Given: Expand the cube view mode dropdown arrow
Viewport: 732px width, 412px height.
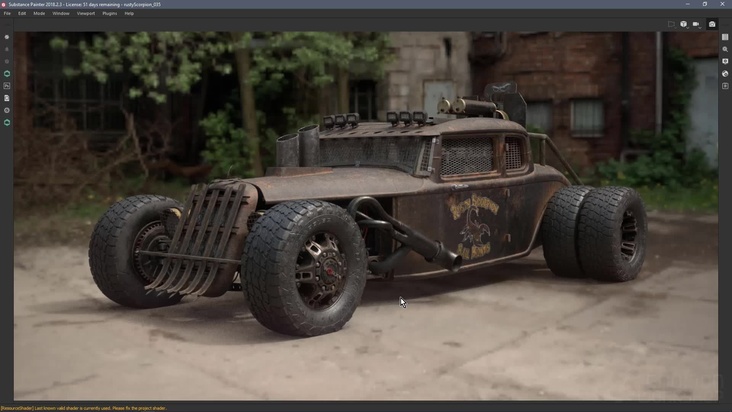Looking at the screenshot, I should click(688, 27).
